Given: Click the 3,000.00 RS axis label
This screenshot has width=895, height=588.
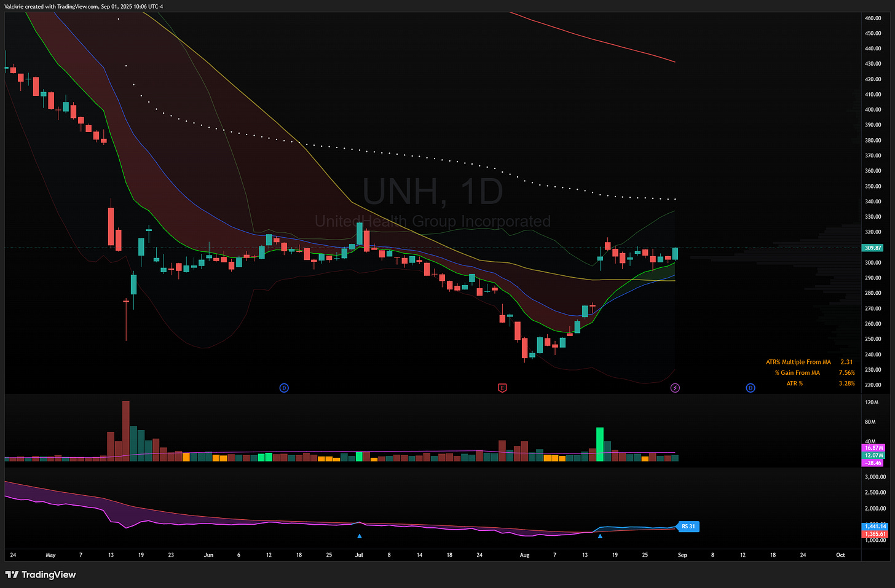Looking at the screenshot, I should coord(875,477).
